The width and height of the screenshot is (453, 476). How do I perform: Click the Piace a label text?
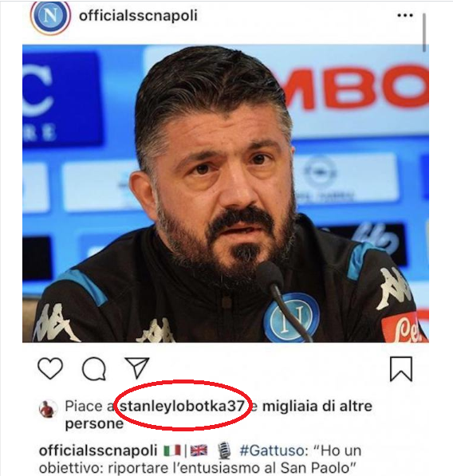tap(89, 406)
